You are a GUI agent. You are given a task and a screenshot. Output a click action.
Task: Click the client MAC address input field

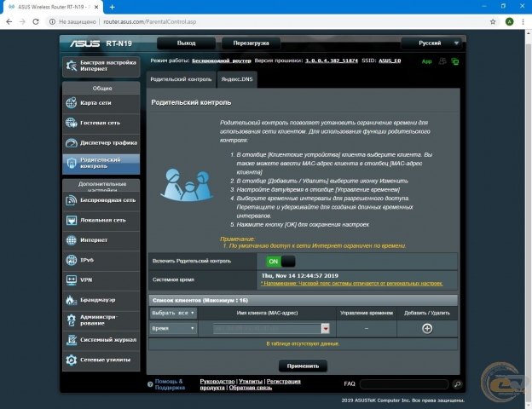267,328
